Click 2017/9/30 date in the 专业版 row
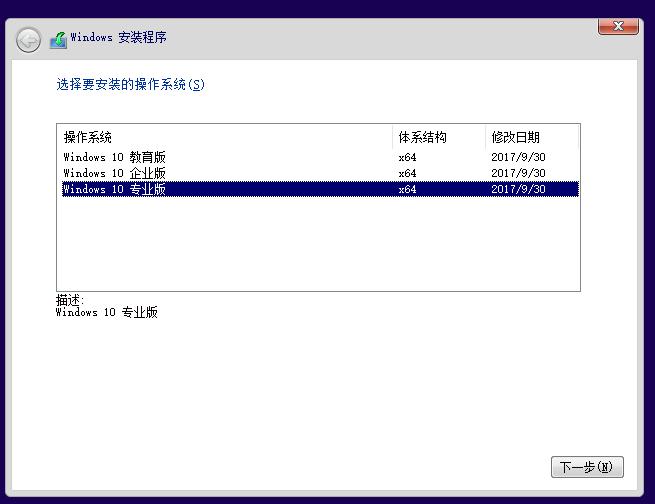This screenshot has height=504, width=655. (518, 189)
